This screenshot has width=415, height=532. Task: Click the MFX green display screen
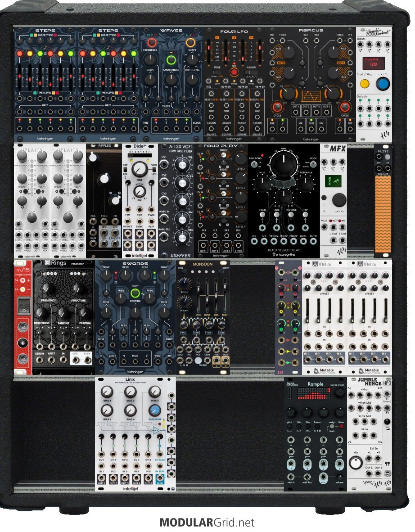[333, 181]
